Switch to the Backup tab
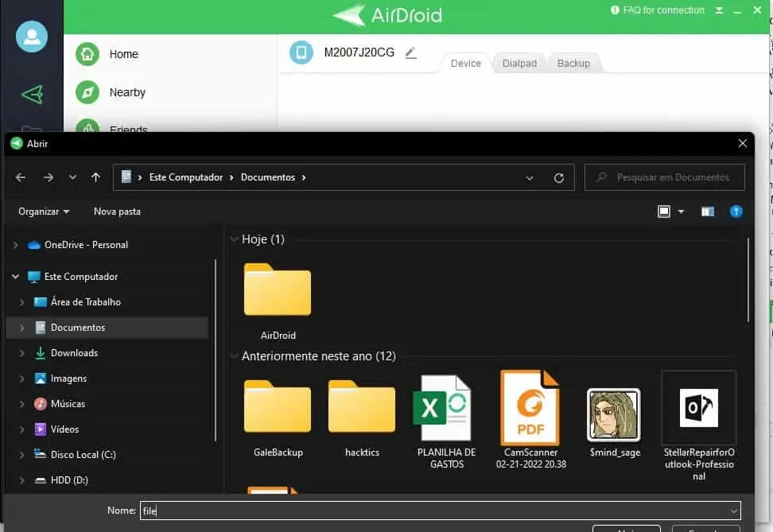Screen dimensions: 773x532 [x=573, y=63]
